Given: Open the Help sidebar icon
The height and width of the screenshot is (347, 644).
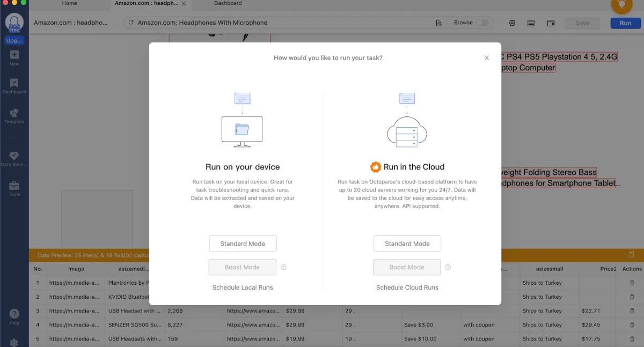Looking at the screenshot, I should (x=14, y=316).
